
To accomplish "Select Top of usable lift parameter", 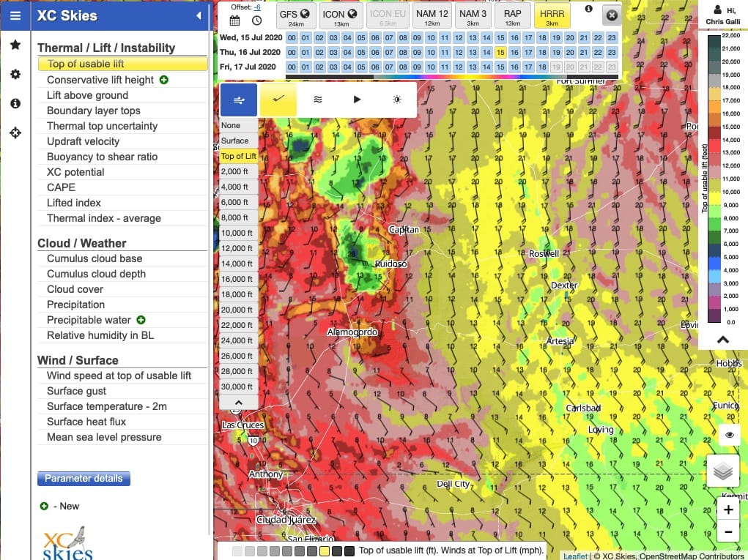I will click(x=122, y=64).
